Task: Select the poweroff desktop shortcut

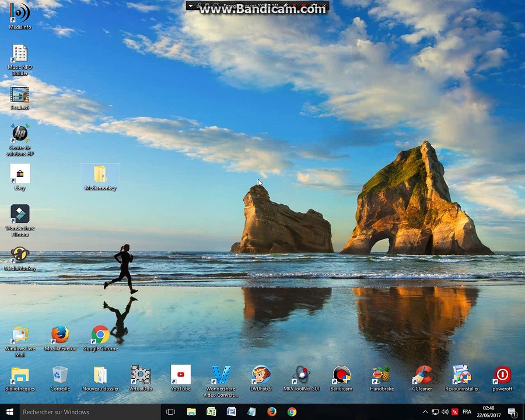Action: (502, 379)
